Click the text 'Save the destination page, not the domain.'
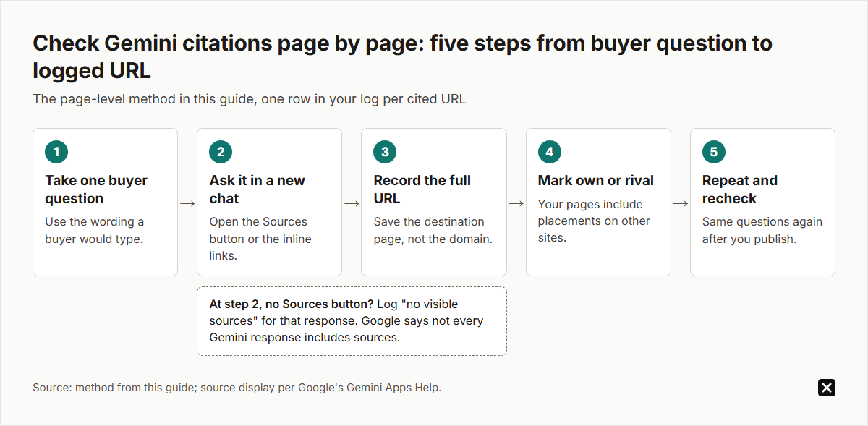This screenshot has width=868, height=426. click(433, 230)
